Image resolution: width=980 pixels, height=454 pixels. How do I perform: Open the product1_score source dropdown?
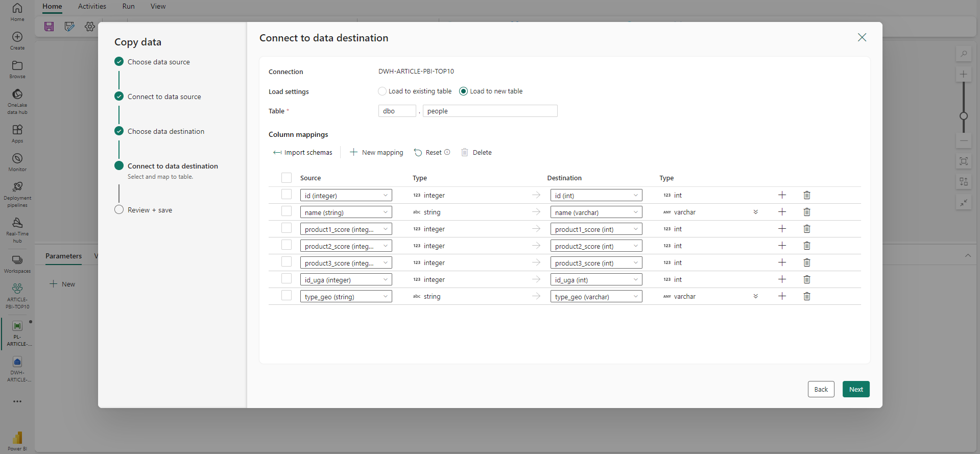pyautogui.click(x=346, y=229)
